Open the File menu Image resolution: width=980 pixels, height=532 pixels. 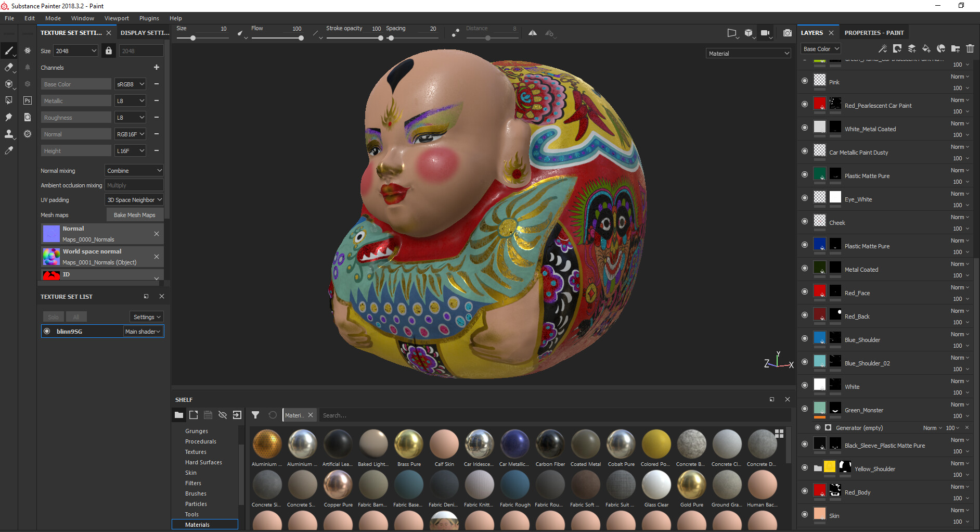[x=9, y=18]
